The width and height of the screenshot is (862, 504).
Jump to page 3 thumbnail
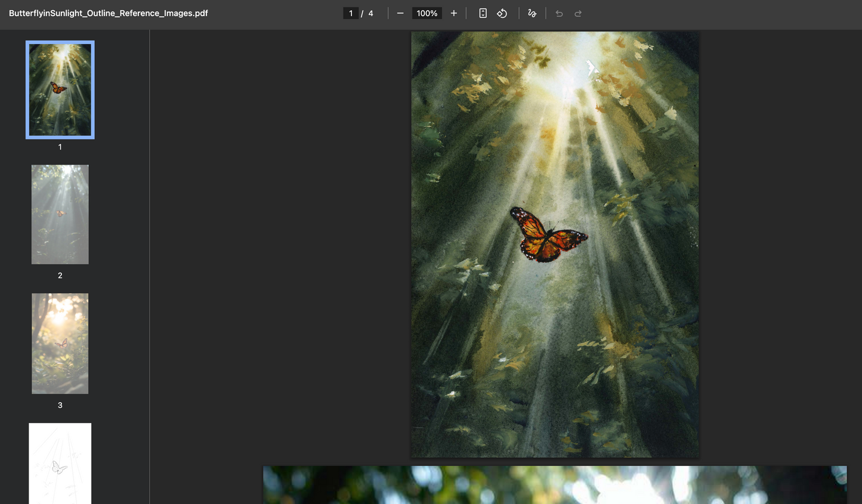(60, 344)
